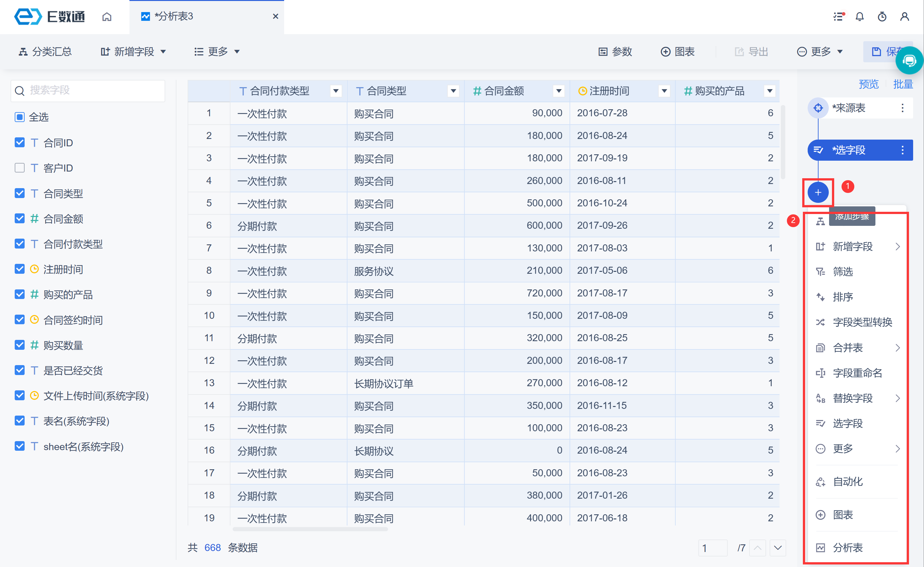Open the 合同金额 column dropdown arrow
The image size is (924, 567).
pyautogui.click(x=559, y=91)
